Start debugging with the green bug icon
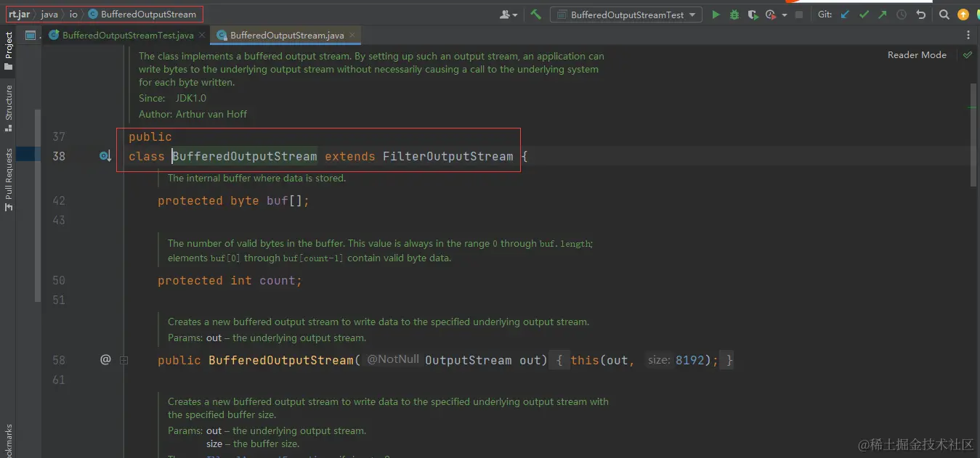This screenshot has height=458, width=980. tap(734, 15)
